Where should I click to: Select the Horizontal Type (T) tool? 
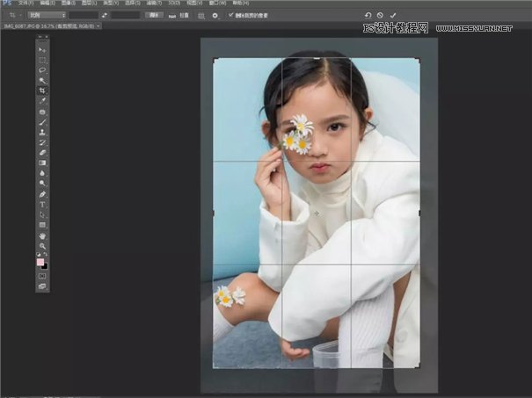42,204
